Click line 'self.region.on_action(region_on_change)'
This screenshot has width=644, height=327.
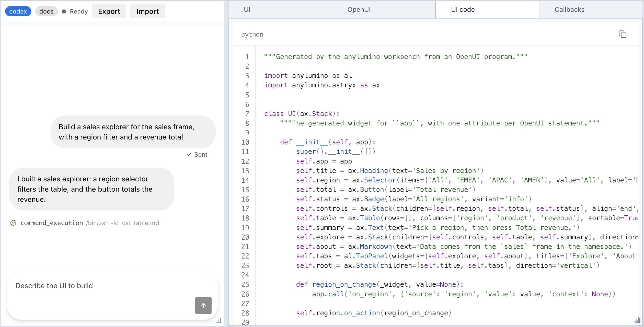[x=374, y=313]
